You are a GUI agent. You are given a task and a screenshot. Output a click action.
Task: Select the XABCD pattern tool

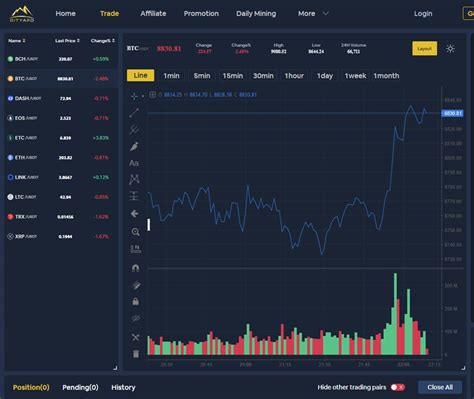(134, 179)
